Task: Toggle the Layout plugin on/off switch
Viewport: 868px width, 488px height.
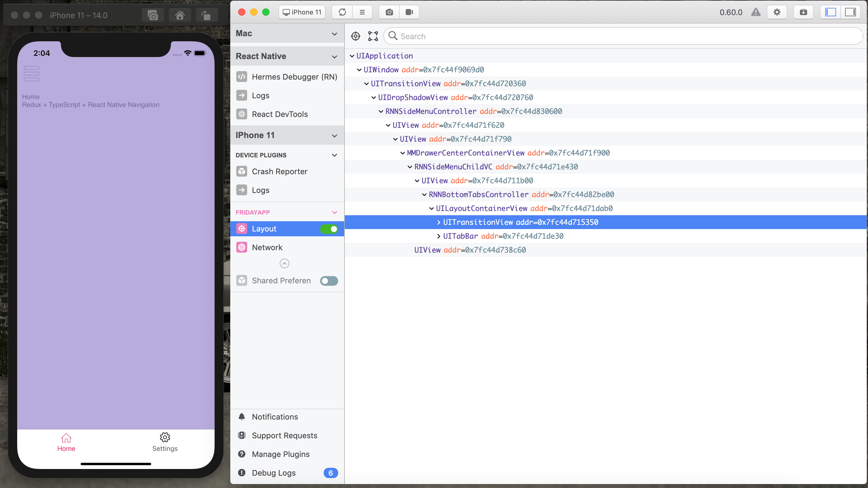Action: tap(330, 228)
